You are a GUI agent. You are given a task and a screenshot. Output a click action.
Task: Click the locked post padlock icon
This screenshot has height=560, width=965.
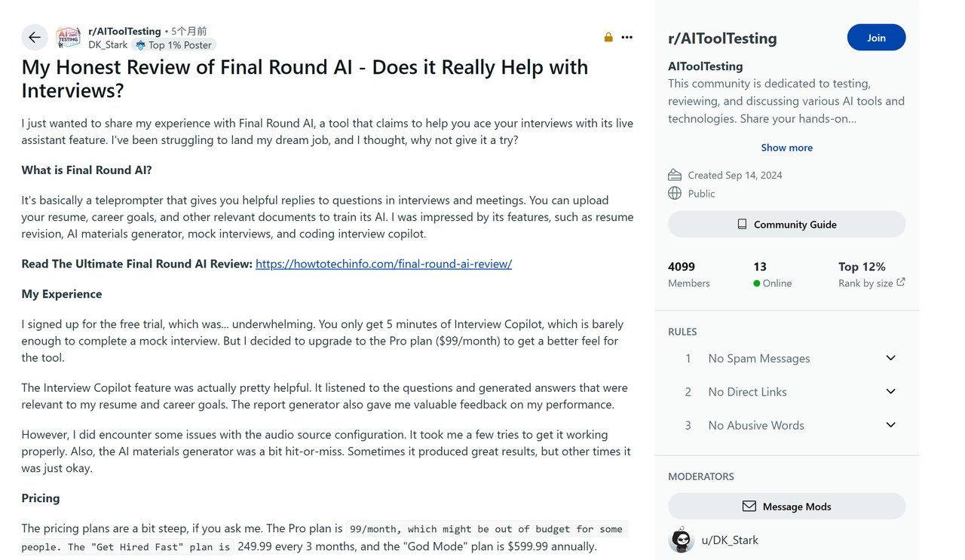pos(608,37)
